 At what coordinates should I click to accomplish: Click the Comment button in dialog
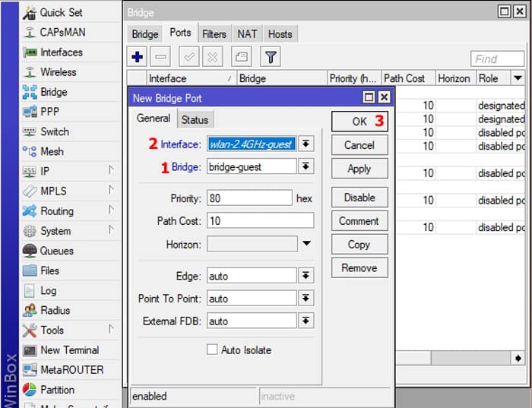[x=359, y=221]
